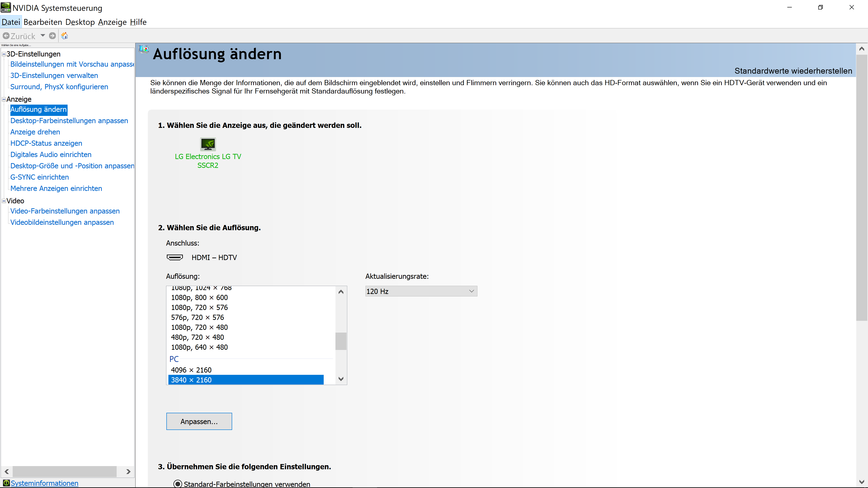Open the Hilfe menu

[x=138, y=22]
